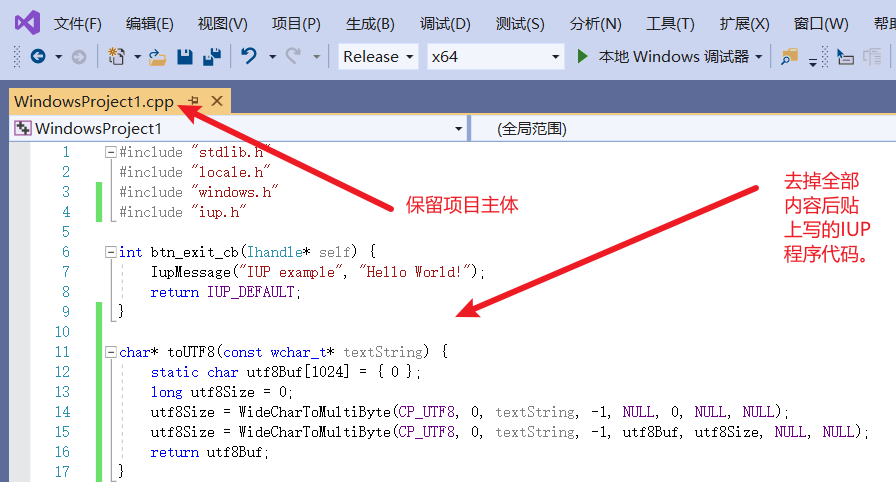Open the x64 platform dropdown
Screen dimensions: 896x482
[x=495, y=57]
